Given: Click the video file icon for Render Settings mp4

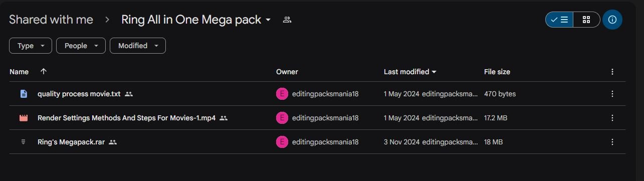Looking at the screenshot, I should tap(24, 118).
